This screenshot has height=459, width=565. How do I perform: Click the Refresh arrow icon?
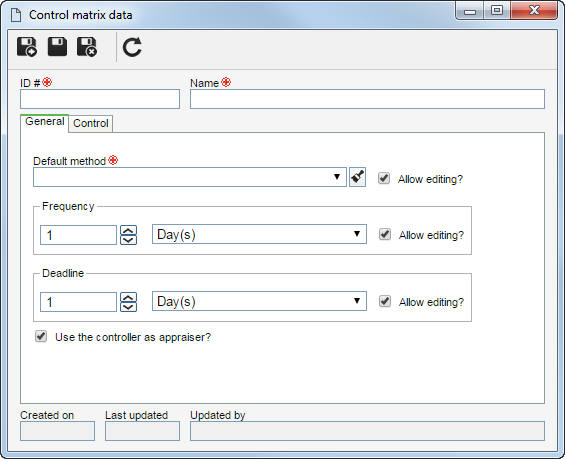coord(132,47)
